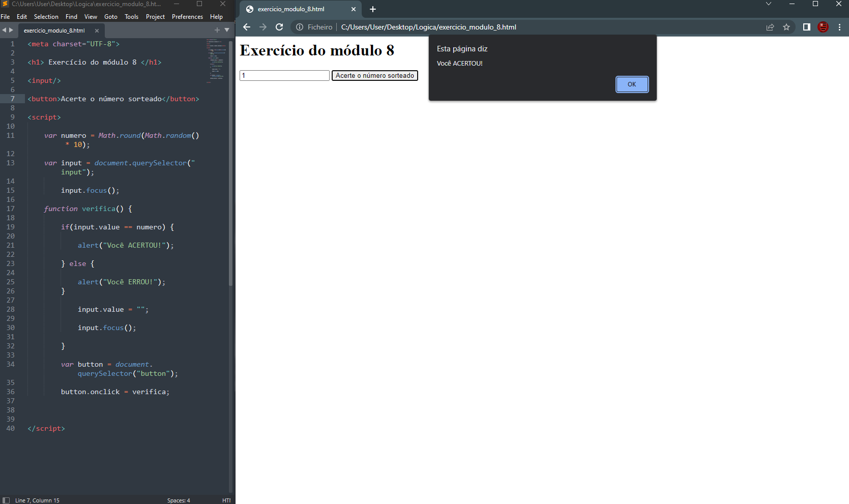
Task: Open the browser side panel icon
Action: pyautogui.click(x=807, y=27)
